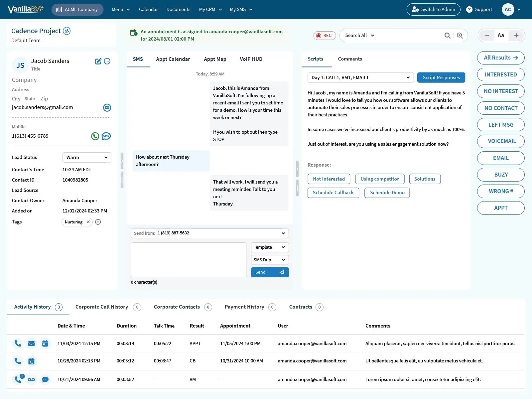Click email icon beside jacob.sanders@gmail.com
Viewport: 532px width, 399px height.
tap(107, 107)
